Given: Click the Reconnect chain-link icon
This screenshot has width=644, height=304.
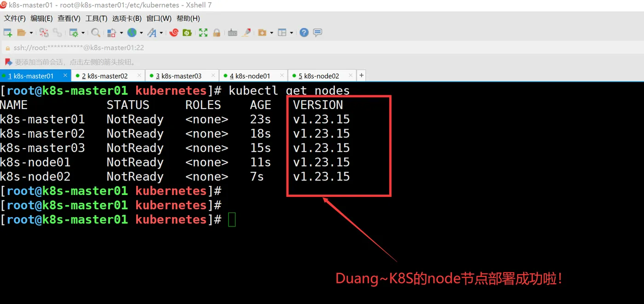Looking at the screenshot, I should click(x=57, y=33).
